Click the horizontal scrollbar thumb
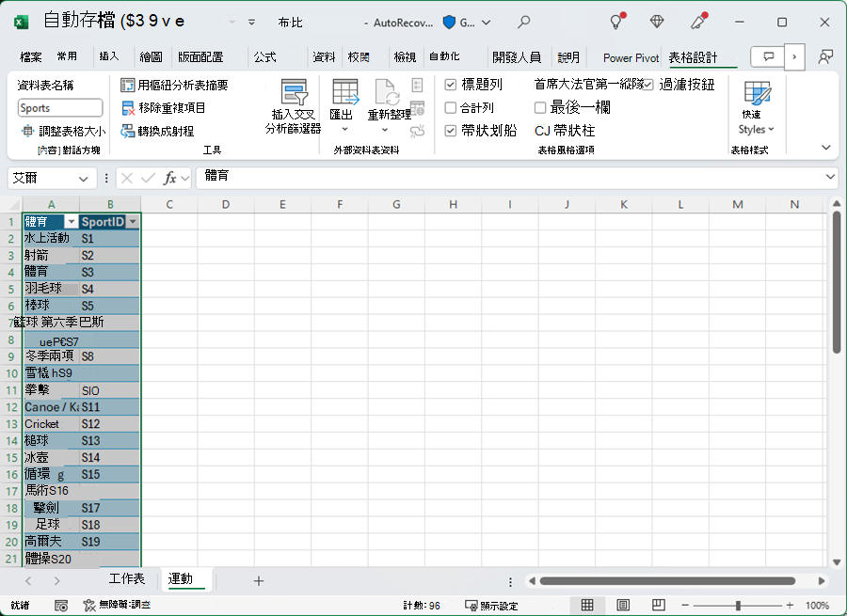The height and width of the screenshot is (616, 847). [x=667, y=581]
